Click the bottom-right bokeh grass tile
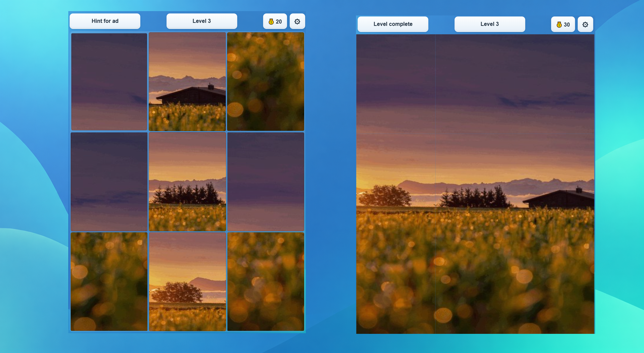 [x=265, y=281]
